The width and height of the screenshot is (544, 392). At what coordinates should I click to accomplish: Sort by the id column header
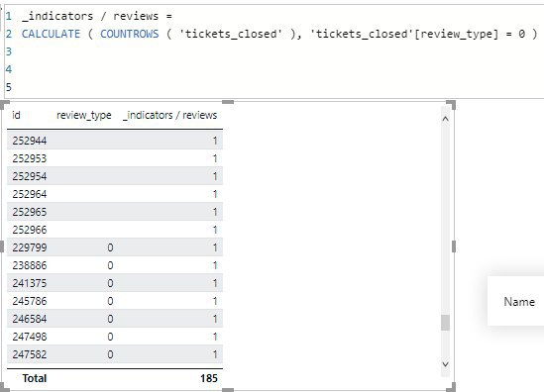coord(16,115)
